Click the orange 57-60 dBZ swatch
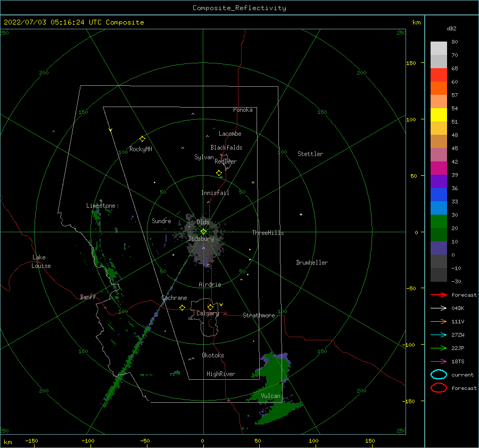This screenshot has height=448, width=479. 439,88
